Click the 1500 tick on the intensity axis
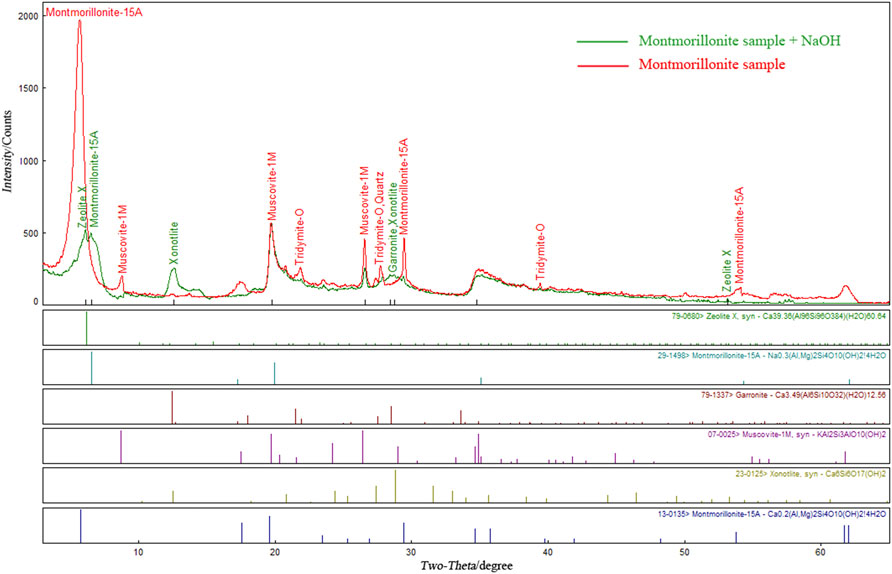 click(28, 89)
